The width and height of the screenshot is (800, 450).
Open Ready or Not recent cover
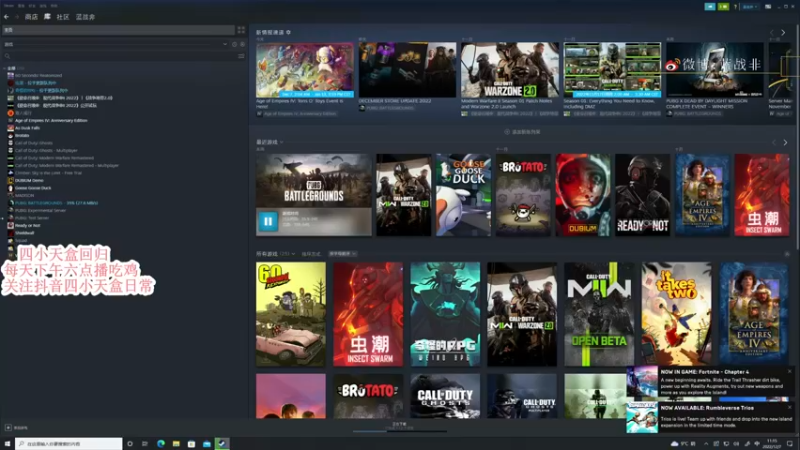point(642,195)
